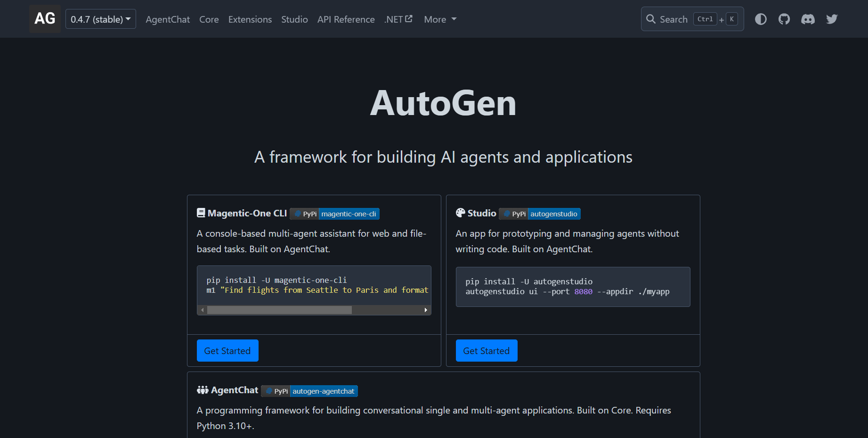The height and width of the screenshot is (438, 868).
Task: Go to the Core nav tab
Action: click(209, 19)
